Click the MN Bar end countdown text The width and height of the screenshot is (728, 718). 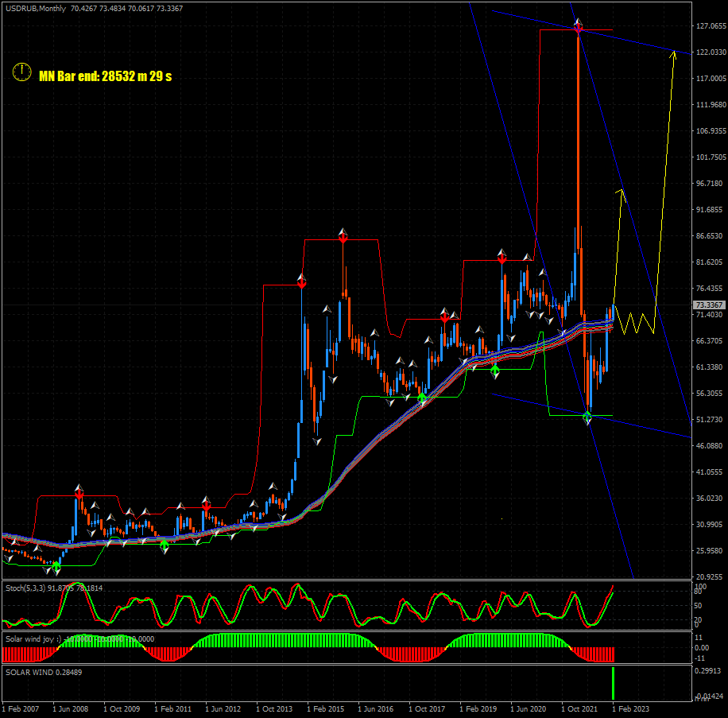click(x=105, y=76)
